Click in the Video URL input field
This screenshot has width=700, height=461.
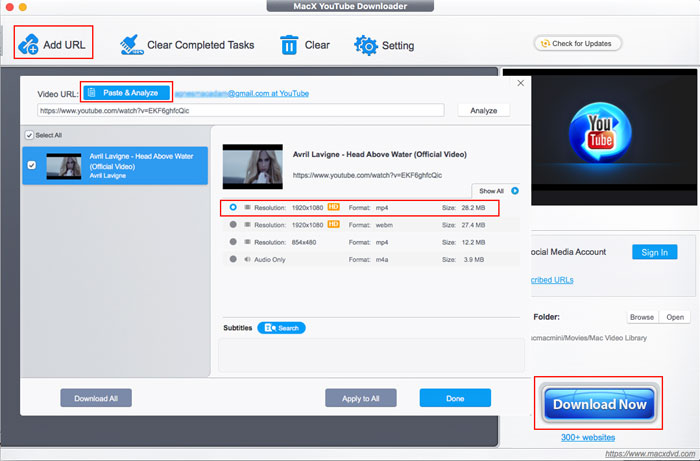(241, 110)
